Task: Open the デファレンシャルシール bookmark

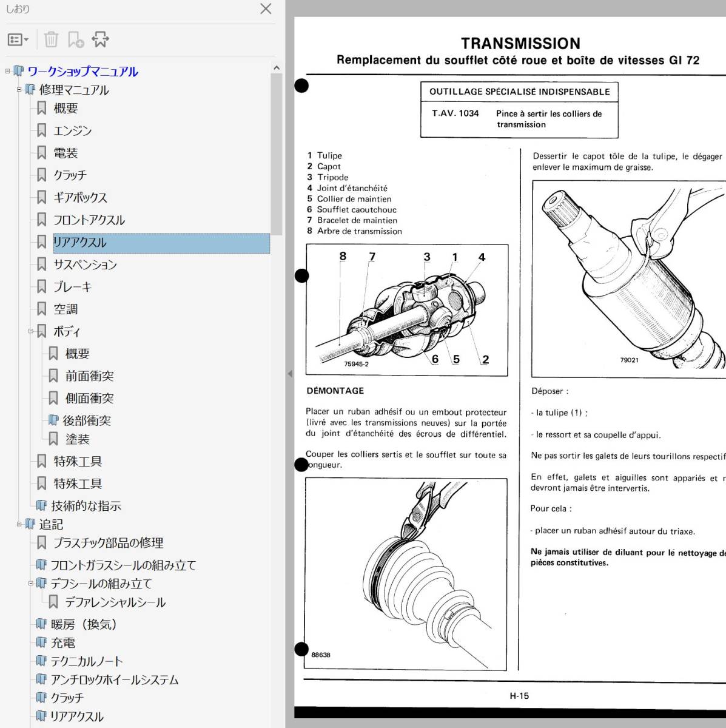Action: click(115, 602)
